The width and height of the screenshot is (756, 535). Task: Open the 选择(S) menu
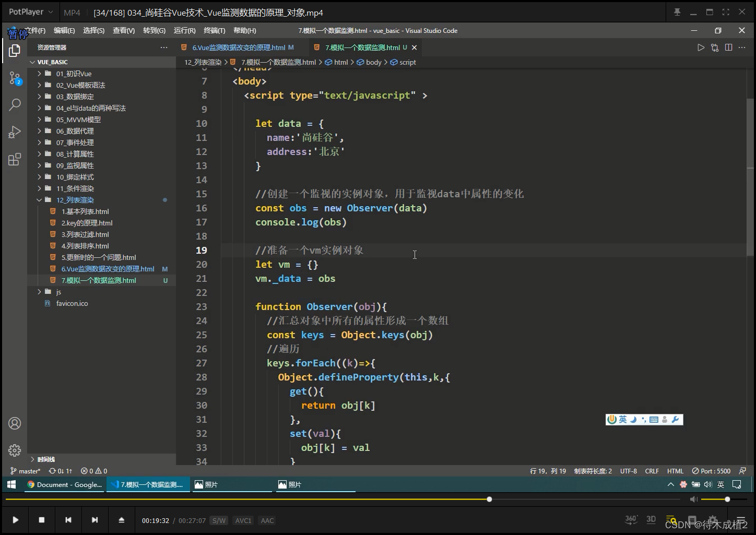94,31
